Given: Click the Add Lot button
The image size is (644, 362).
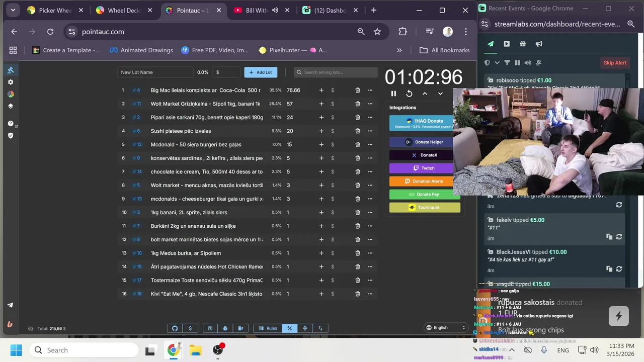Looking at the screenshot, I should [x=261, y=72].
